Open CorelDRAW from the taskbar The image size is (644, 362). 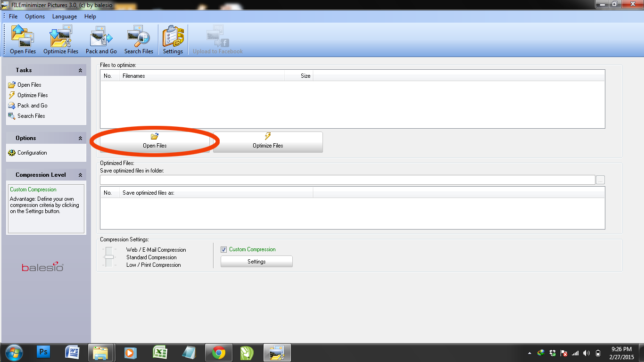247,352
